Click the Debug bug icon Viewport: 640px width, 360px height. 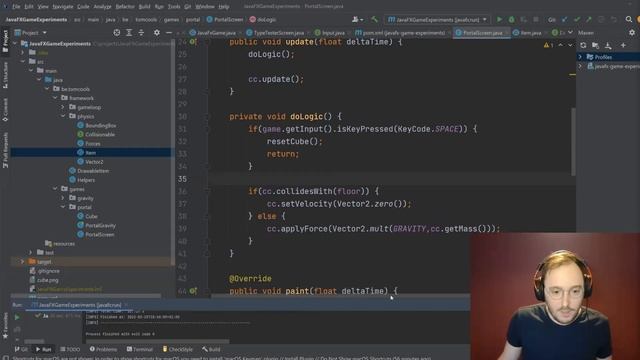click(x=511, y=19)
